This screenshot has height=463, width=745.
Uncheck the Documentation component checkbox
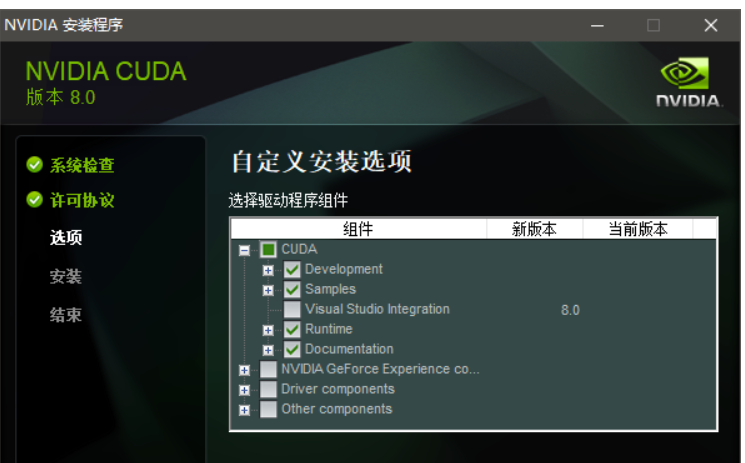(292, 349)
